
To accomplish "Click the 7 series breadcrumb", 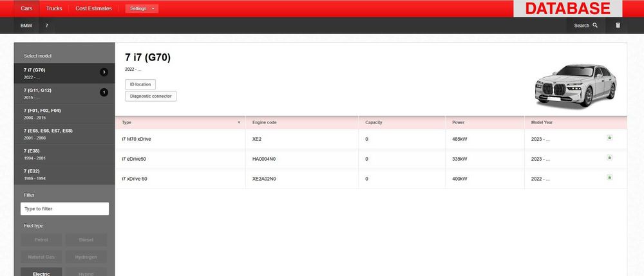I will (47, 26).
